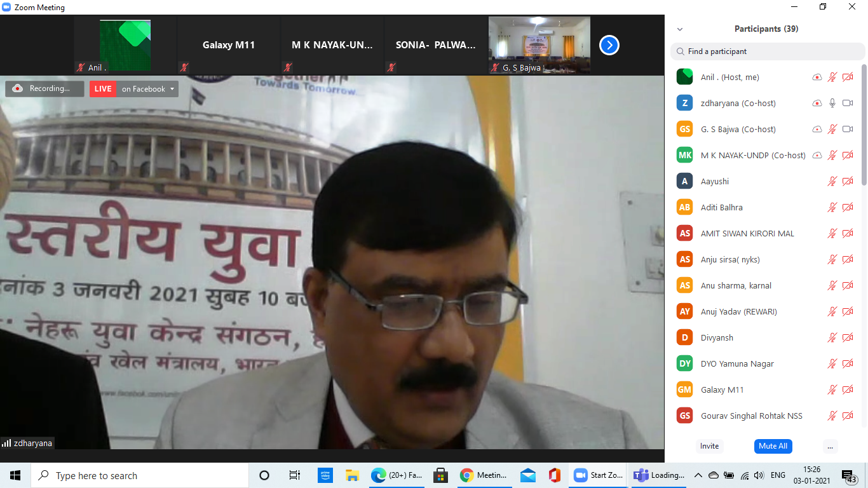Click the next video thumbnails arrow
This screenshot has height=488, width=868.
pyautogui.click(x=609, y=45)
